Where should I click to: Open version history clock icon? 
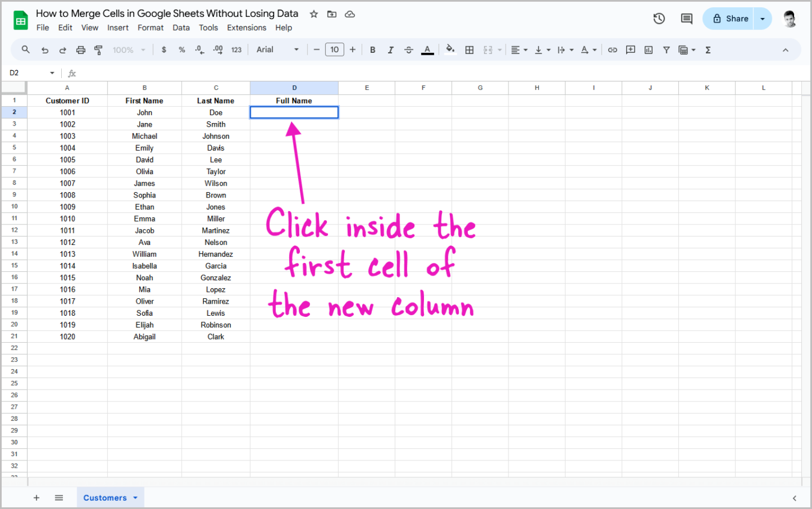point(659,19)
